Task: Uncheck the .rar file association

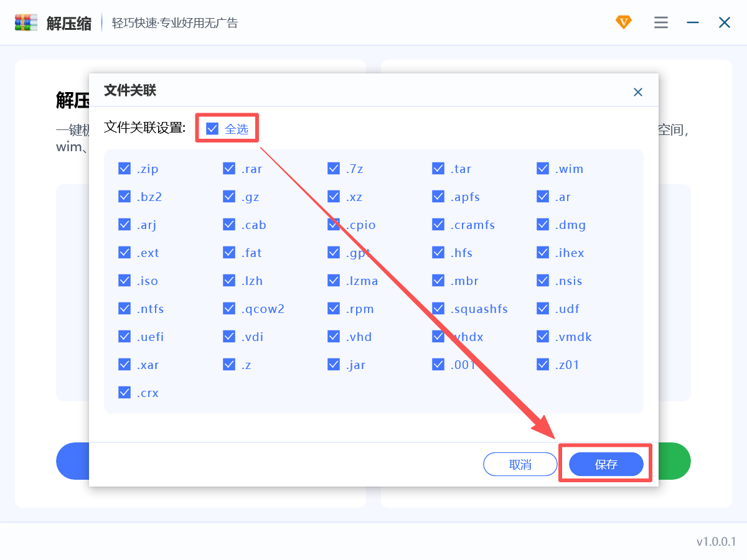Action: 229,169
